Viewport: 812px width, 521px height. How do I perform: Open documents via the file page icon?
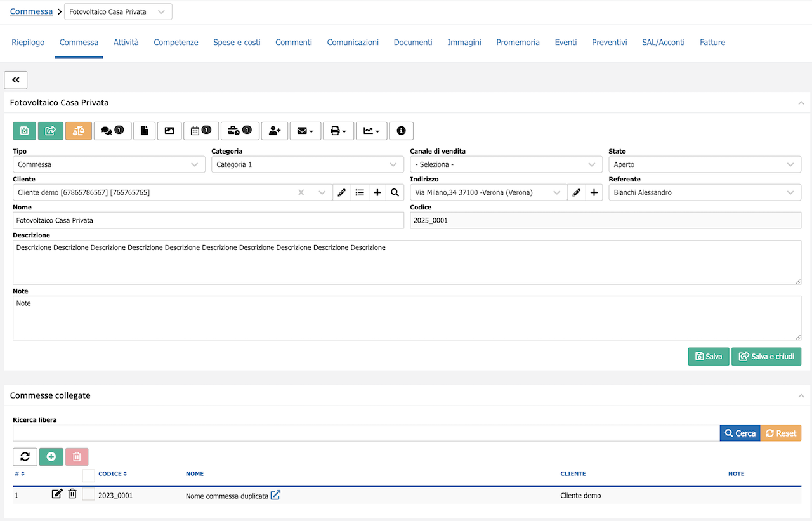[145, 131]
